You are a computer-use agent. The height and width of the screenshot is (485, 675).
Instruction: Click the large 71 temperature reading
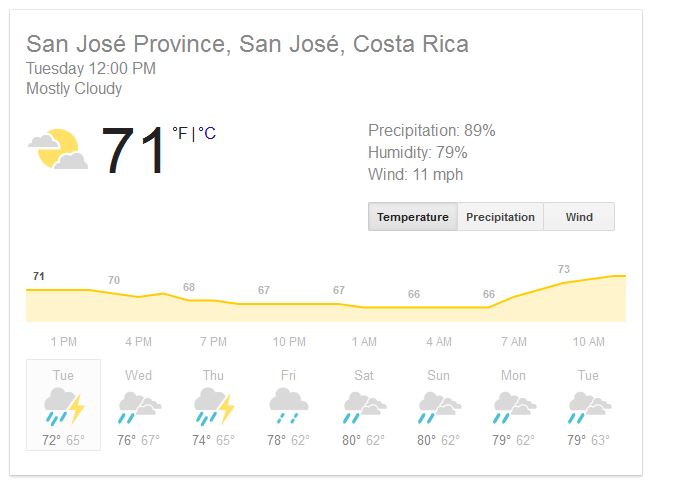click(134, 151)
